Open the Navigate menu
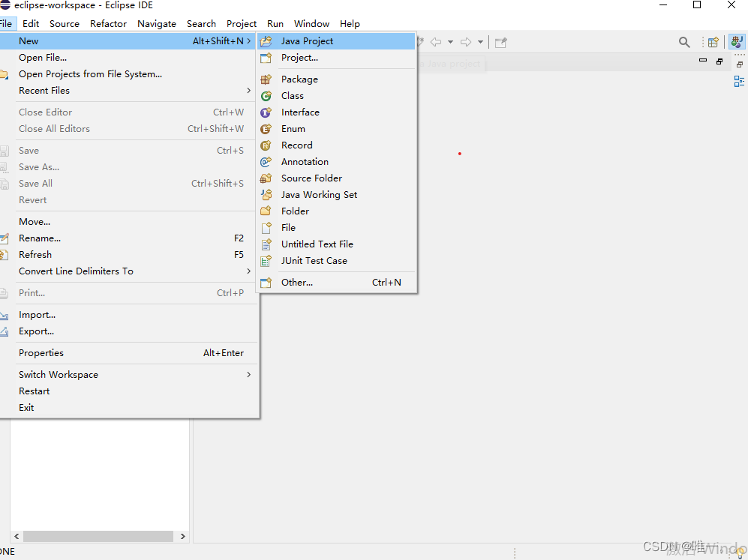This screenshot has width=748, height=560. pos(157,24)
